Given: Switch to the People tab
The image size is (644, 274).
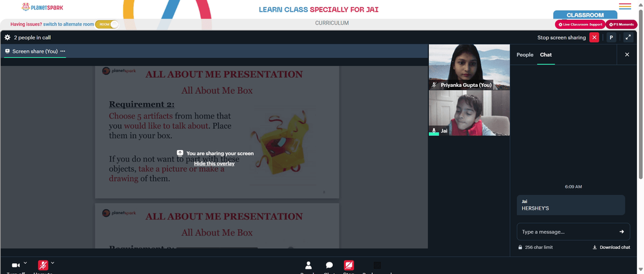Looking at the screenshot, I should pos(525,55).
